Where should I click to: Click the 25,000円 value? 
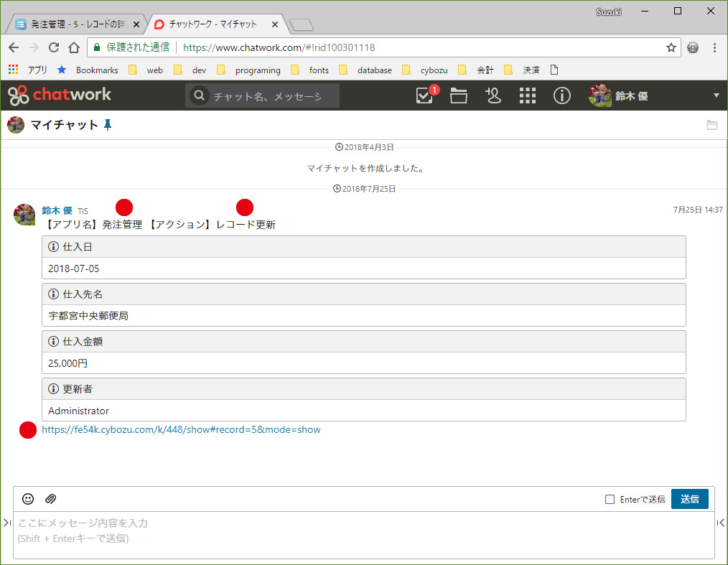pos(67,363)
